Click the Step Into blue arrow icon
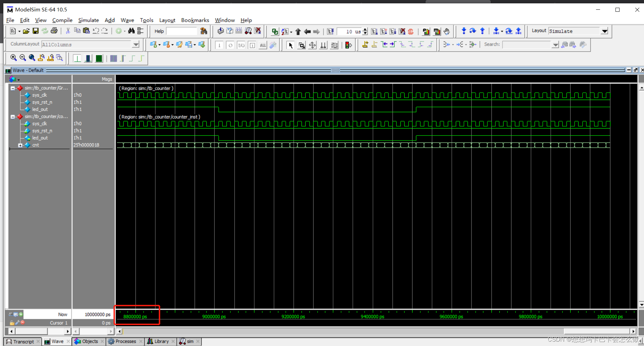Viewport: 644px width, 346px height. pyautogui.click(x=464, y=31)
